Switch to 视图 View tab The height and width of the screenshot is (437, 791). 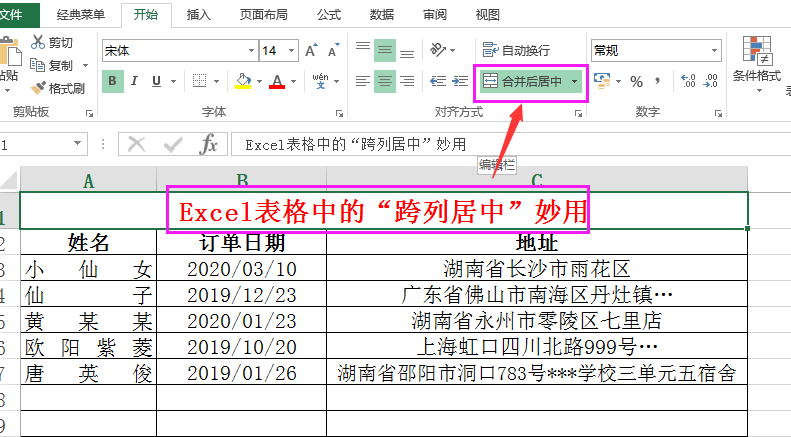click(x=487, y=15)
